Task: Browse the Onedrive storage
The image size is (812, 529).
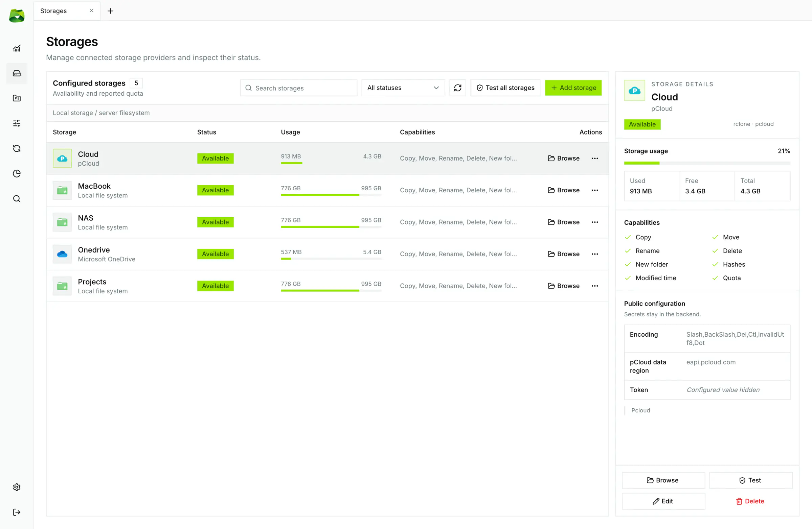Action: coord(564,254)
